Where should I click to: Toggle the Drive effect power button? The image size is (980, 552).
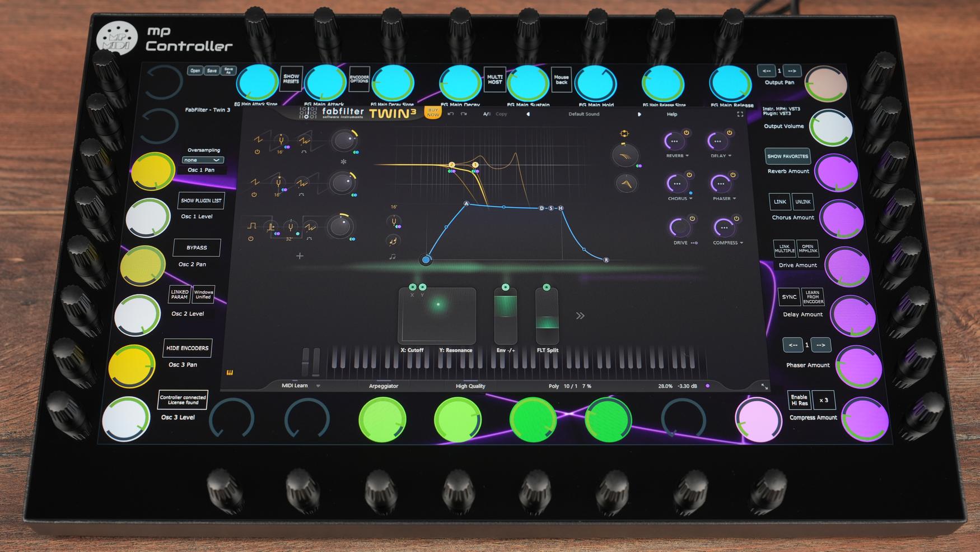pos(692,219)
